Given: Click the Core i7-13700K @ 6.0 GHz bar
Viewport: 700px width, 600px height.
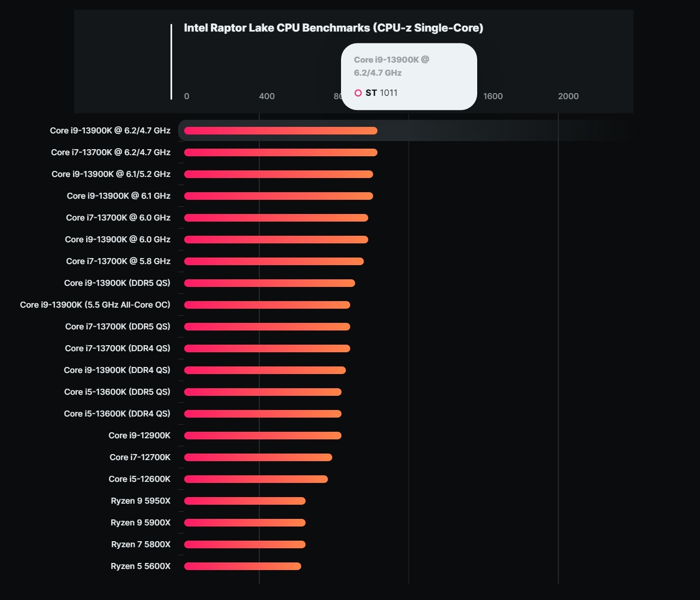Looking at the screenshot, I should [276, 218].
